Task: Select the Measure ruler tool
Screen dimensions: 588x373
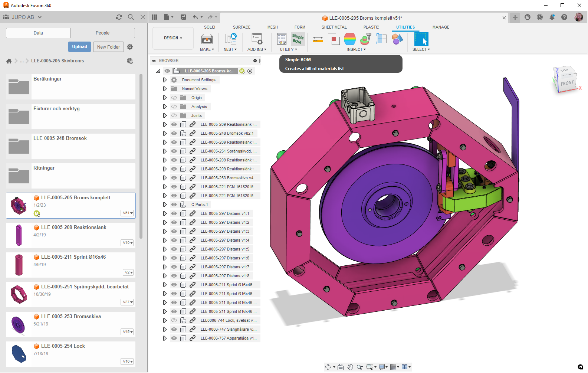Action: pos(318,39)
